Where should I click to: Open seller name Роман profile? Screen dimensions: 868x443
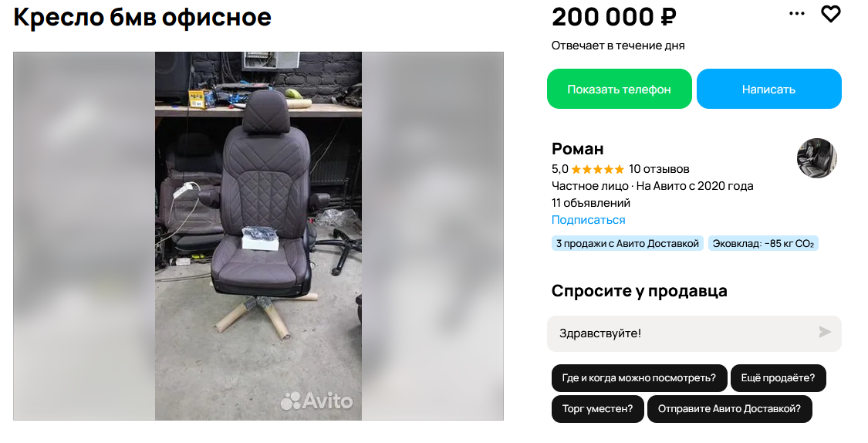(x=577, y=148)
